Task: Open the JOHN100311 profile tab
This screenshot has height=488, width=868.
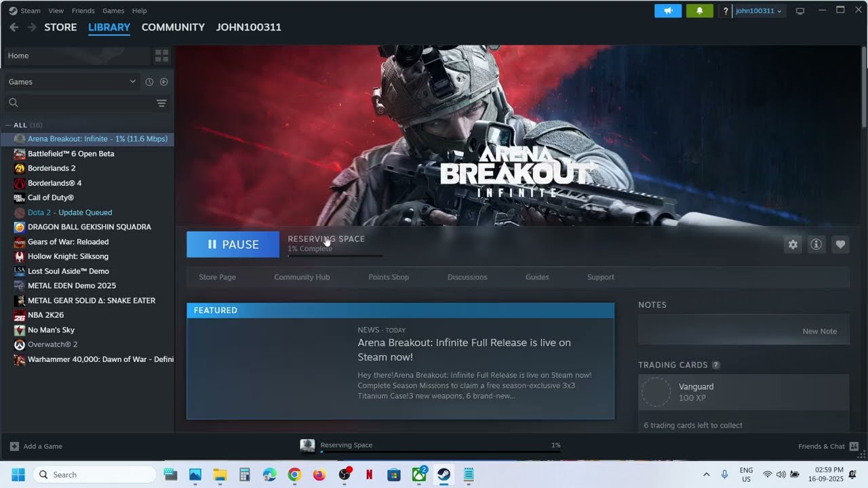Action: pyautogui.click(x=248, y=27)
